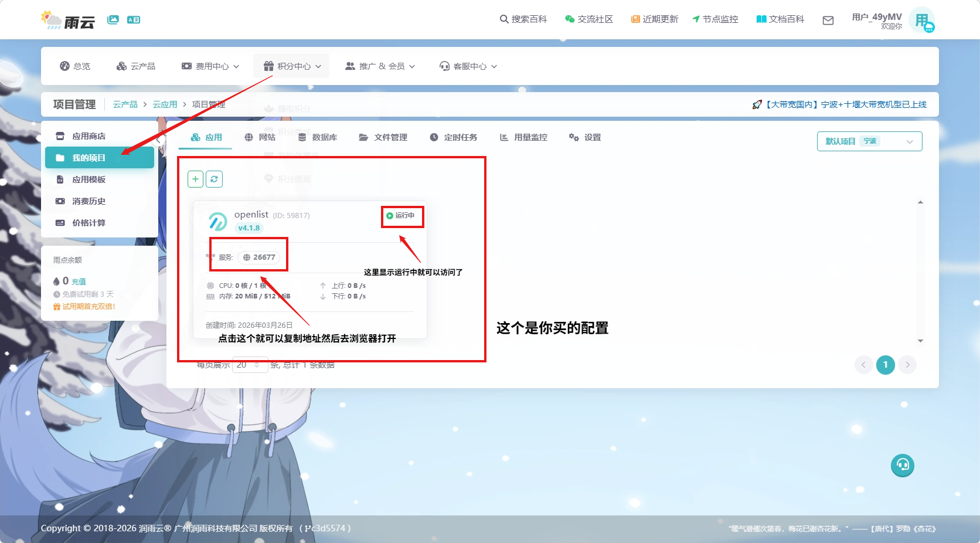Click the openlist app logo icon

pos(218,221)
